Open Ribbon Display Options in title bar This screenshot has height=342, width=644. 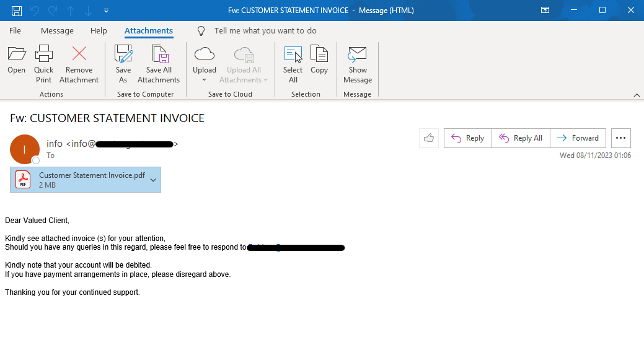[545, 11]
